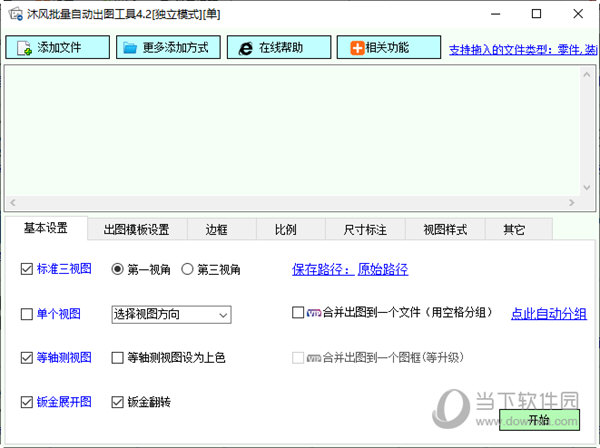The height and width of the screenshot is (448, 600).
Task: Toggle 标准三视图 checkbox
Action: point(27,269)
